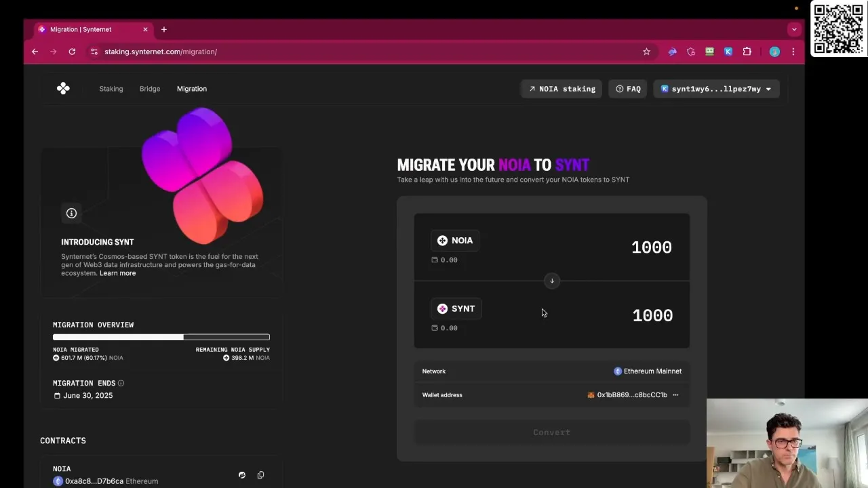Click the SYNT amount field showing 1000
Viewport: 868px width, 488px height.
[652, 315]
